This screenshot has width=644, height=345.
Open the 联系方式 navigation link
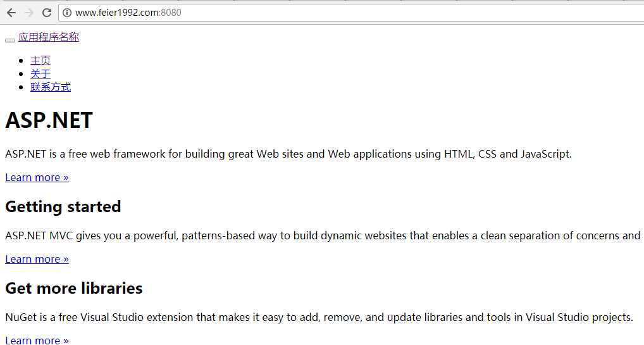coord(51,87)
